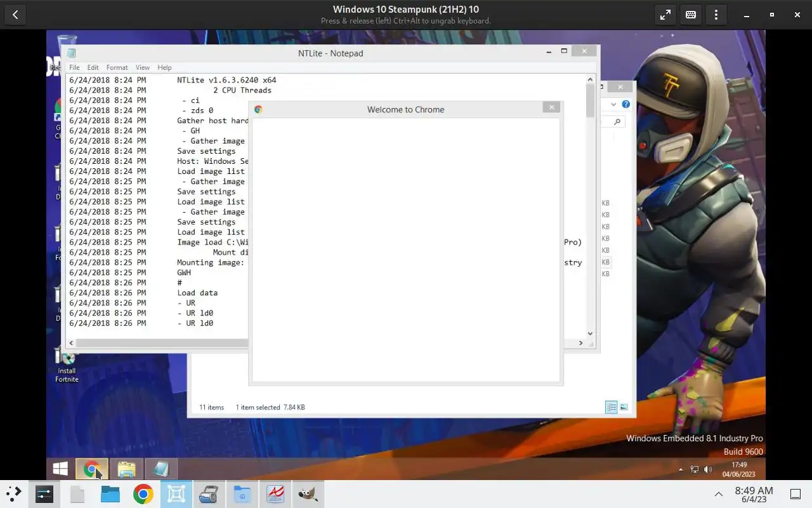Click the network icon in the Windows tray
Screen dimensions: 812x508
click(694, 470)
